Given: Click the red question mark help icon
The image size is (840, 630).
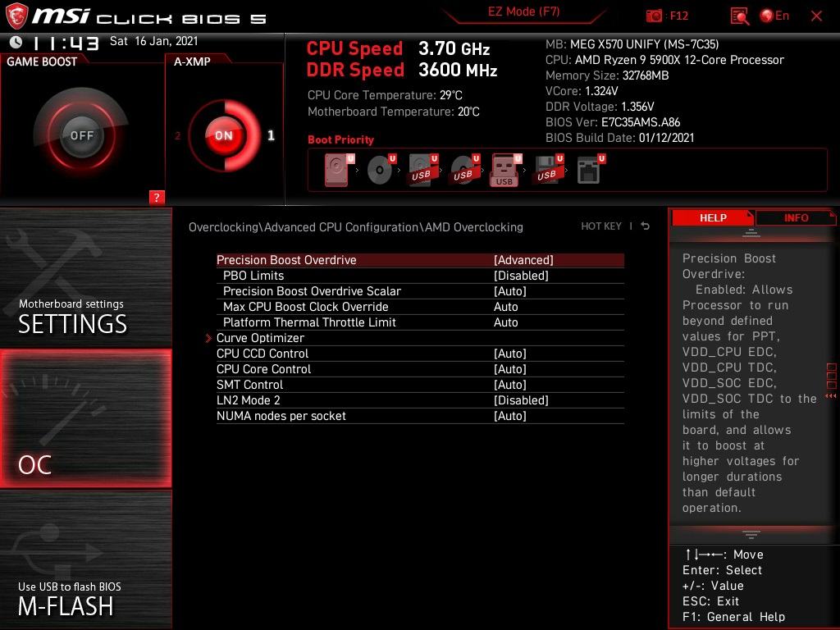Looking at the screenshot, I should coord(157,197).
